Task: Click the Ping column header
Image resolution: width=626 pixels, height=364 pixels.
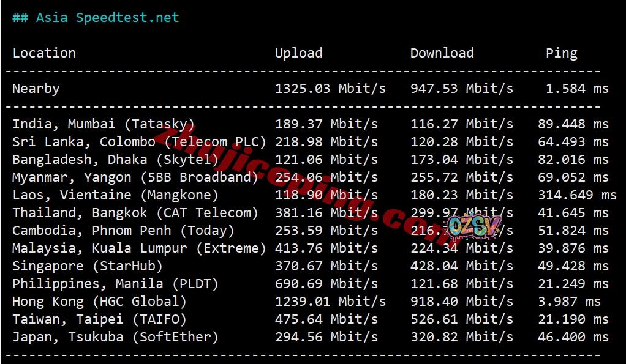Action: point(561,53)
